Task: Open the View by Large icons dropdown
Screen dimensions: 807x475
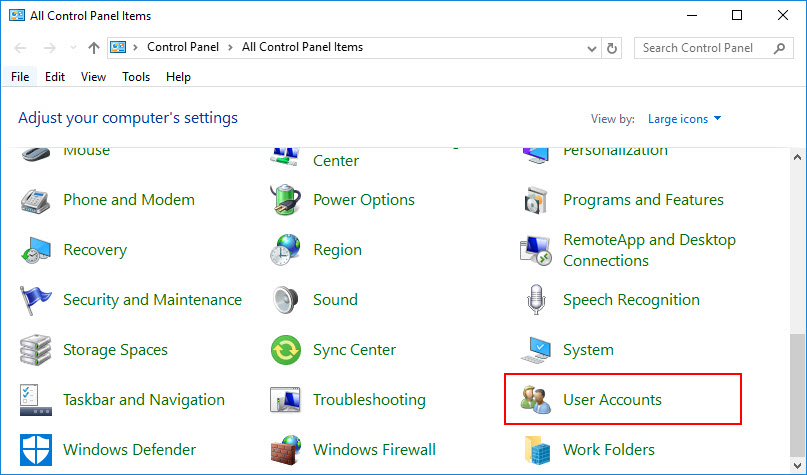Action: pos(685,119)
